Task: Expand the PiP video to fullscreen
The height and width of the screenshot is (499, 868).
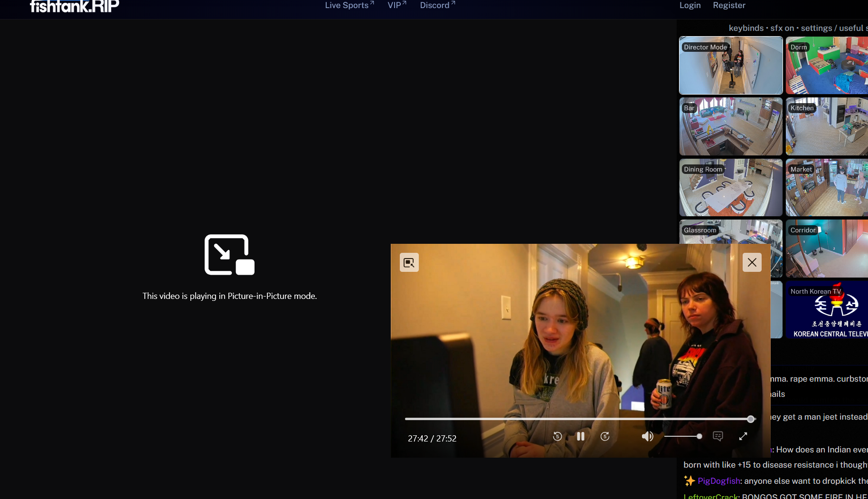Action: click(743, 436)
